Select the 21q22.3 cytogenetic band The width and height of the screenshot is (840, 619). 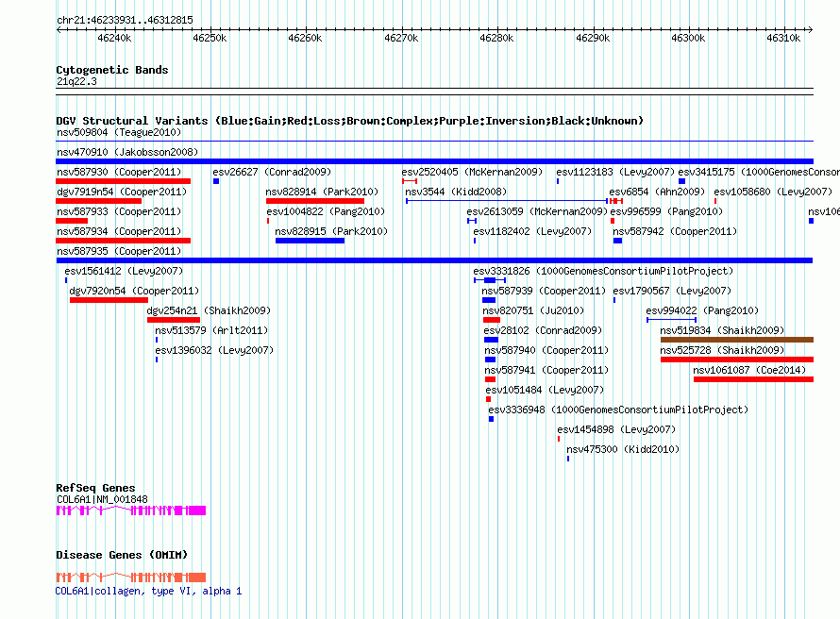coord(76,81)
